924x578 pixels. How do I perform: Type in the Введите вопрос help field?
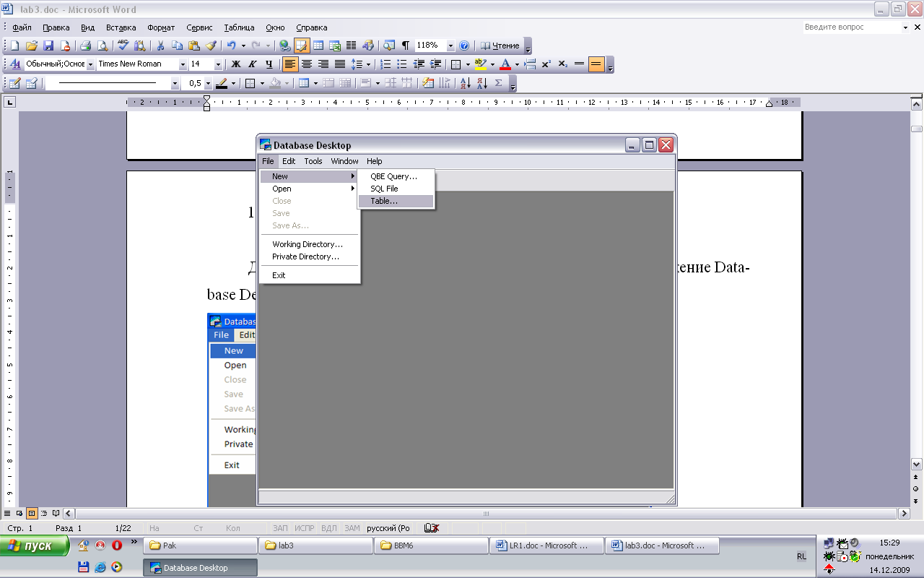pyautogui.click(x=852, y=27)
